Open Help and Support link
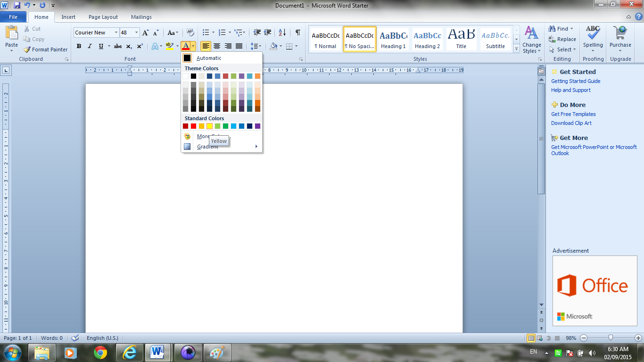 pyautogui.click(x=571, y=90)
